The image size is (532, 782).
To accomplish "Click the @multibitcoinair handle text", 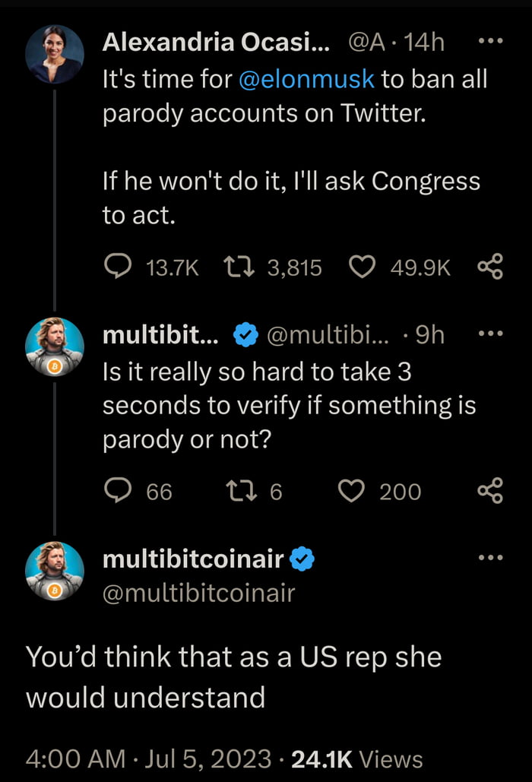I will [201, 593].
